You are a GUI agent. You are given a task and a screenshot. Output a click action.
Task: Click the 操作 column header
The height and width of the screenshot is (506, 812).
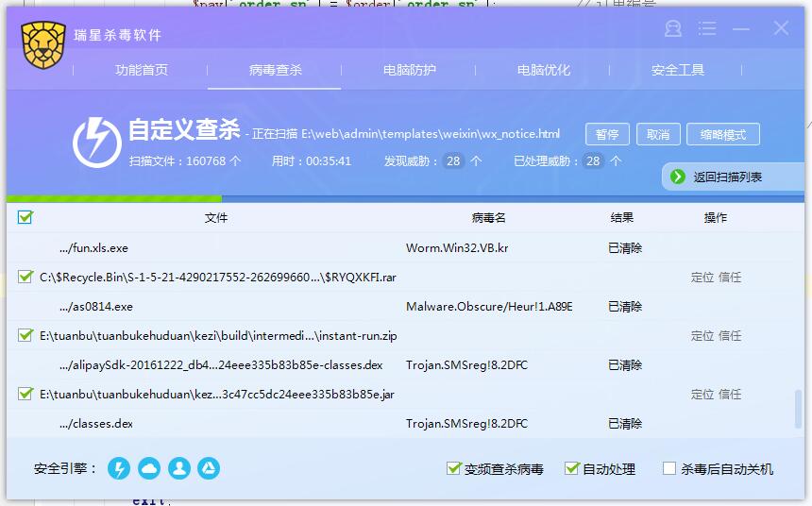715,218
